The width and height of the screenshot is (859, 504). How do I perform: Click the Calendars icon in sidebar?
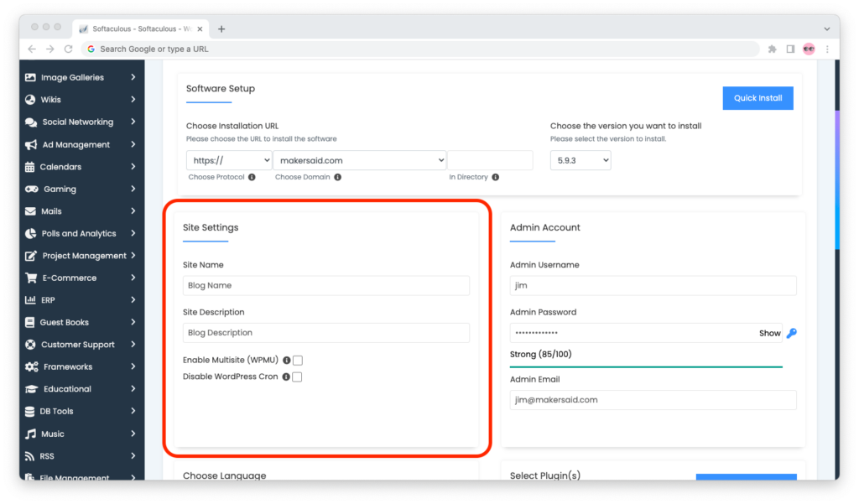point(29,167)
